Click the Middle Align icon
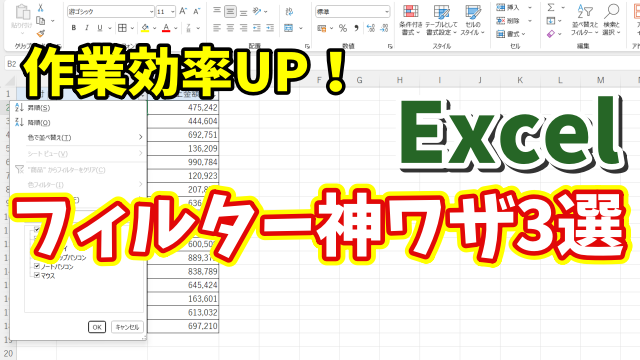Viewport: 640px width, 360px height. coord(230,11)
